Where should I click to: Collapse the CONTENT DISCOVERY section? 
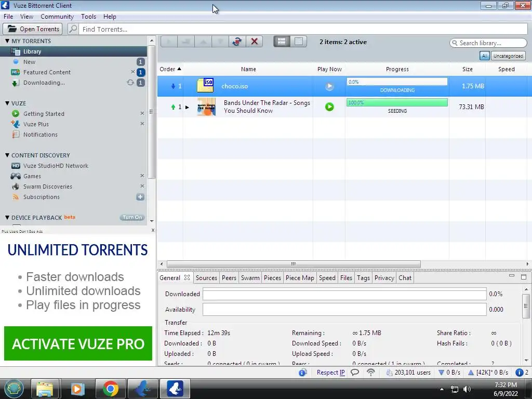(7, 155)
